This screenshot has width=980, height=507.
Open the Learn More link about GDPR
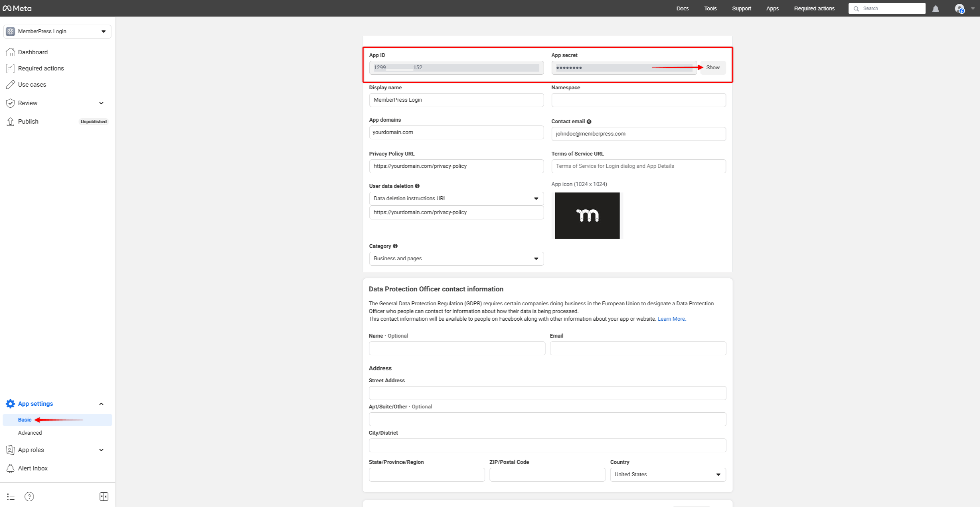671,319
